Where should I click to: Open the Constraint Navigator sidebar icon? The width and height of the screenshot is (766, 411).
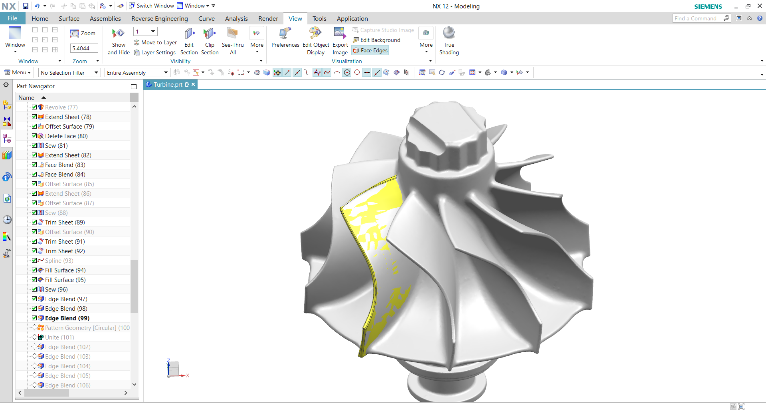coord(7,121)
